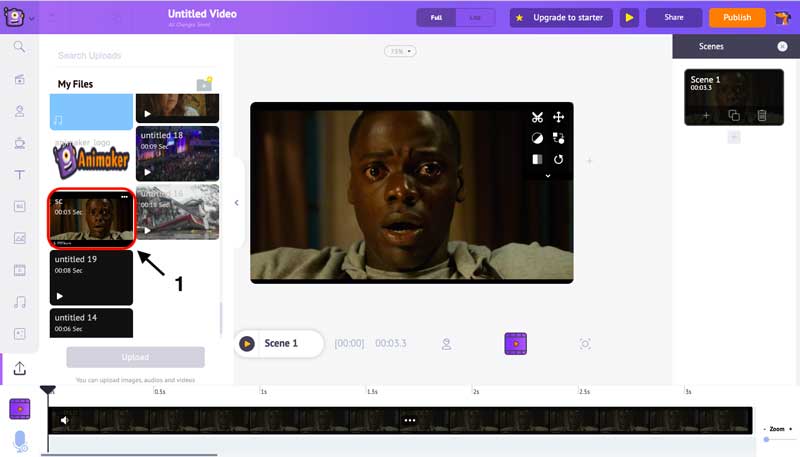Click the plus next to the canvas
Image resolution: width=800 pixels, height=457 pixels.
589,162
